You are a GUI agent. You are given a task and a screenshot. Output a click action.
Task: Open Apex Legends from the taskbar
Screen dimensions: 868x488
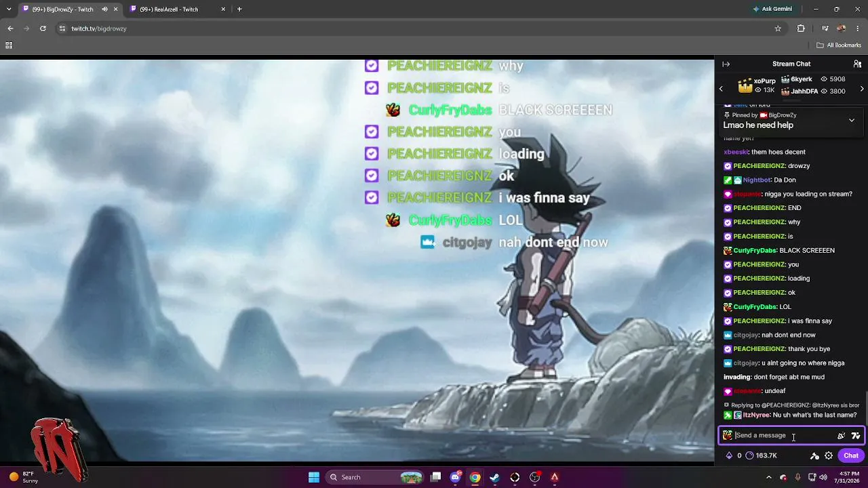pyautogui.click(x=555, y=477)
